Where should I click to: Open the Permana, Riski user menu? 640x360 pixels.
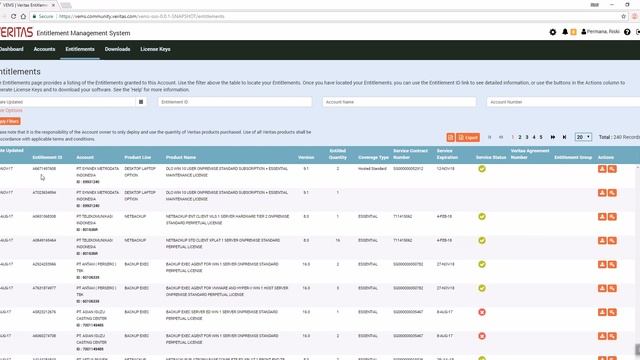click(600, 31)
